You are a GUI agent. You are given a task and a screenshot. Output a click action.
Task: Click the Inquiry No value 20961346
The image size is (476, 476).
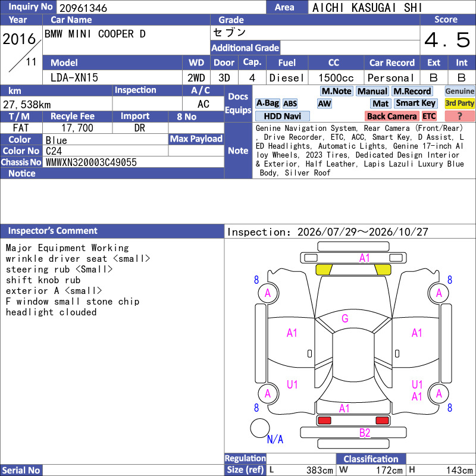[x=83, y=8]
